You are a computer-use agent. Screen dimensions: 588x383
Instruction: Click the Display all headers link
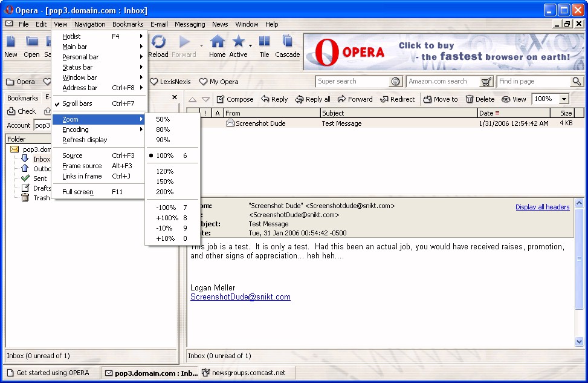542,207
